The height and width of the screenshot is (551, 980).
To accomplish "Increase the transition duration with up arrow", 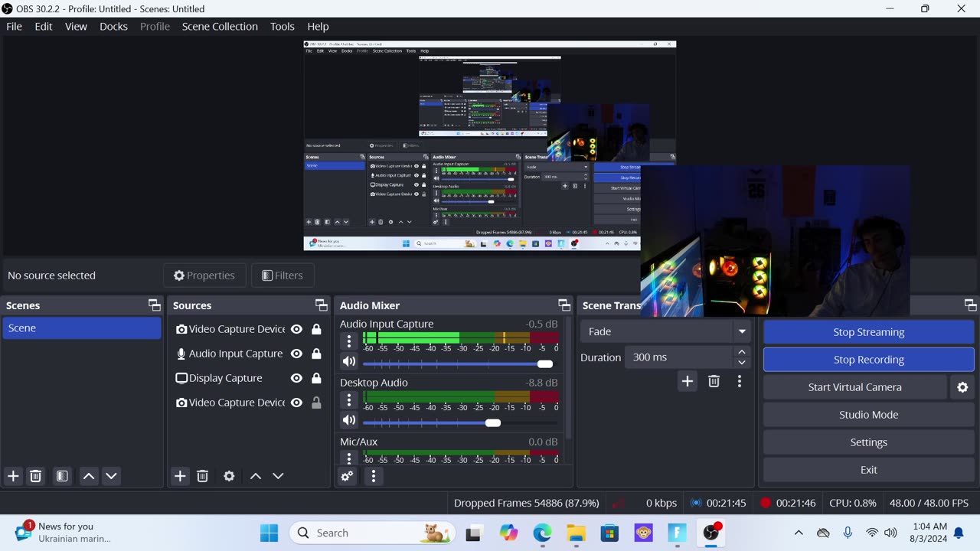I will click(x=741, y=352).
